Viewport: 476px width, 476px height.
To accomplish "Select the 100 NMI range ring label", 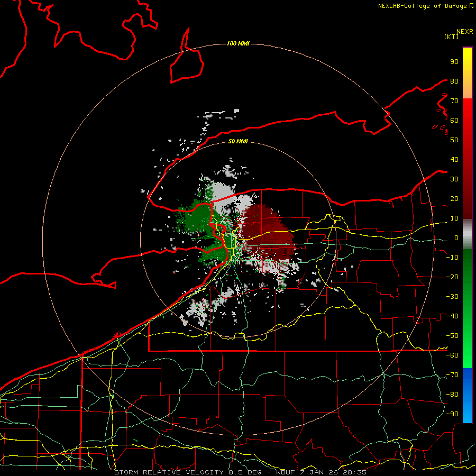I will coord(238,44).
